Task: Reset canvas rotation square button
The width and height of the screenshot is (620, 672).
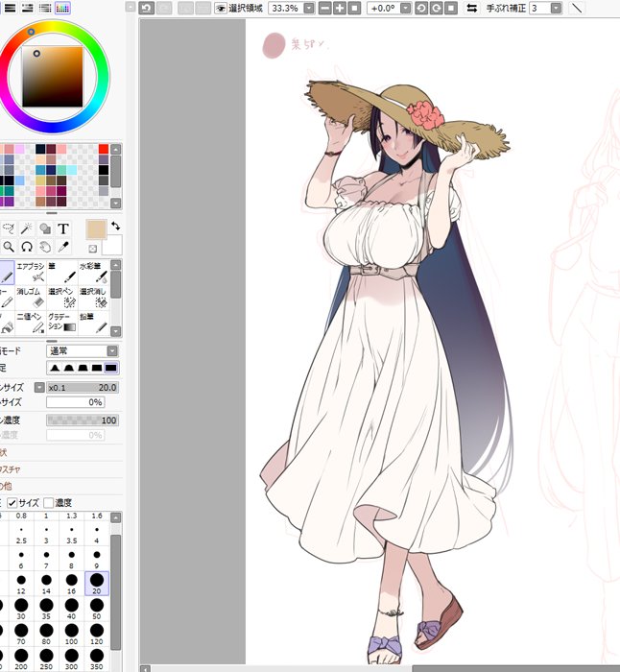Action: click(x=451, y=8)
